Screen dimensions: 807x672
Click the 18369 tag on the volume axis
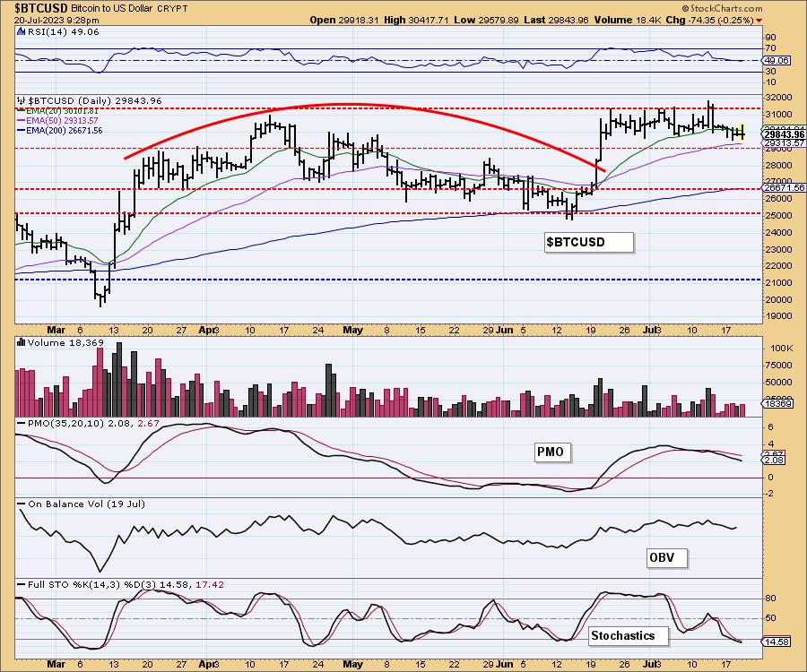pyautogui.click(x=778, y=404)
